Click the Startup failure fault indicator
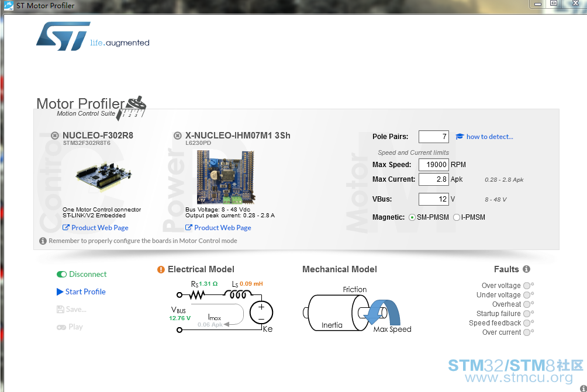Image resolution: width=587 pixels, height=392 pixels. (x=527, y=314)
